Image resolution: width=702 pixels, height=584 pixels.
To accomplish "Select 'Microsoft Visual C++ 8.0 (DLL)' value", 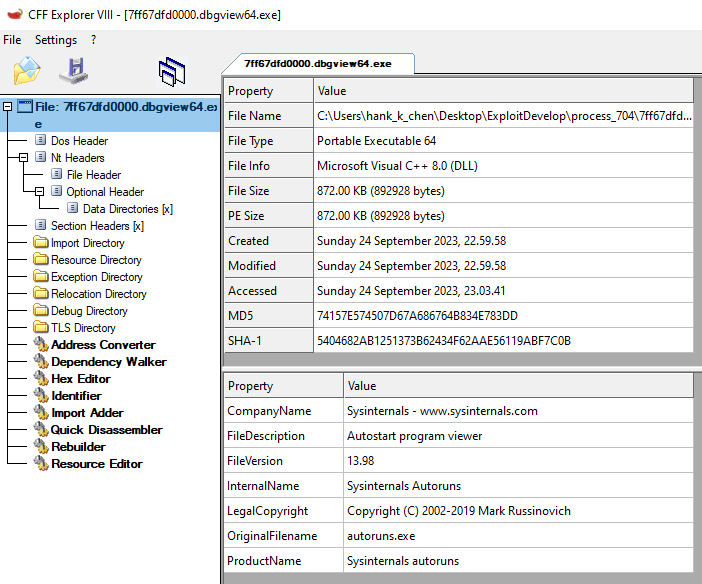I will 503,166.
